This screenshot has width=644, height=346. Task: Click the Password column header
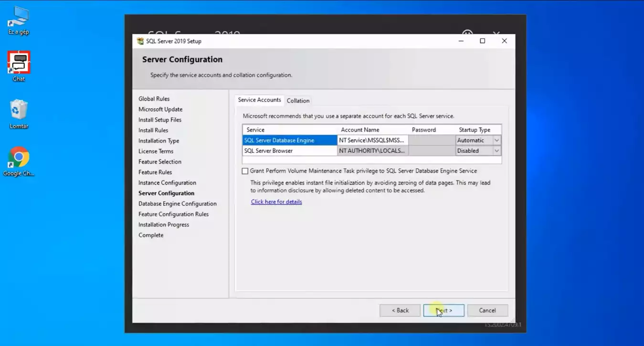[x=432, y=130]
